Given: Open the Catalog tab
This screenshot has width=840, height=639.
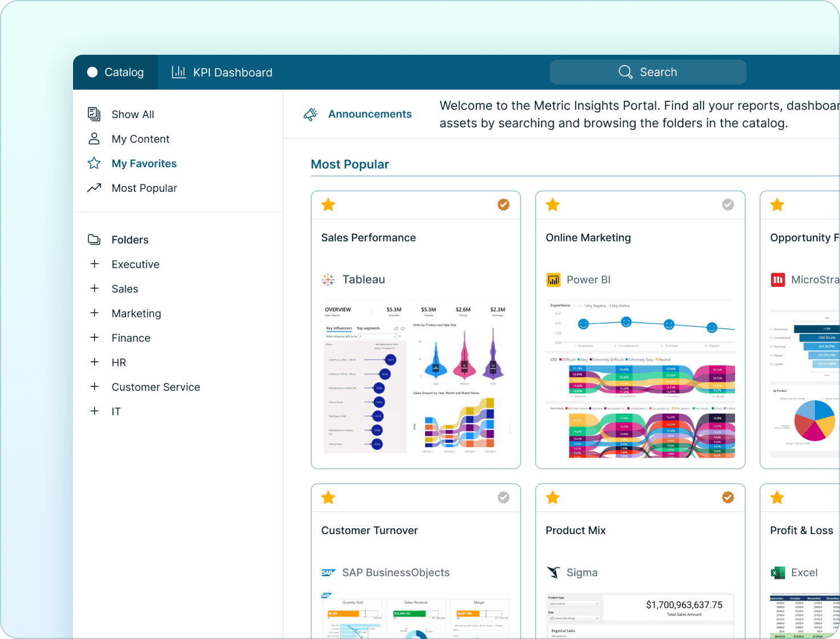Looking at the screenshot, I should pyautogui.click(x=115, y=72).
